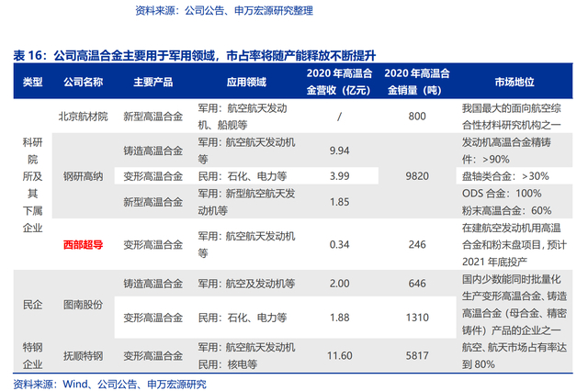Viewport: 588px width, 391px height.
Task: Click revenue value '3.99'
Action: pyautogui.click(x=339, y=176)
